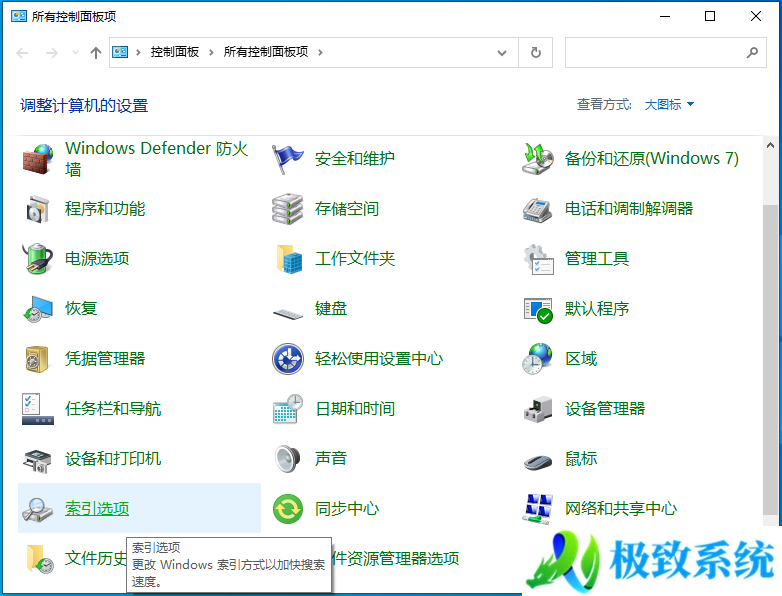Open the 文件历史 folder icon
Image resolution: width=782 pixels, height=596 pixels.
point(39,559)
